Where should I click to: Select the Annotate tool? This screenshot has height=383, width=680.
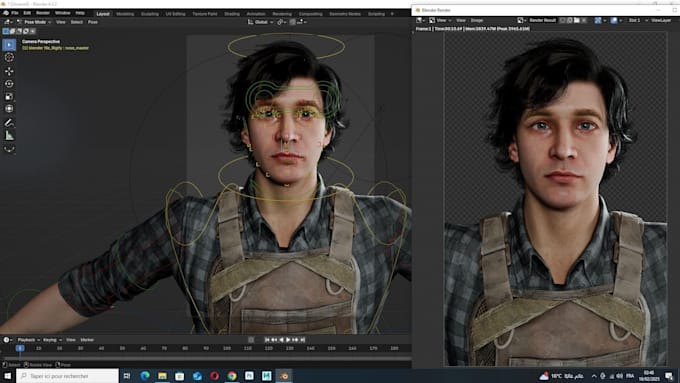pos(9,123)
